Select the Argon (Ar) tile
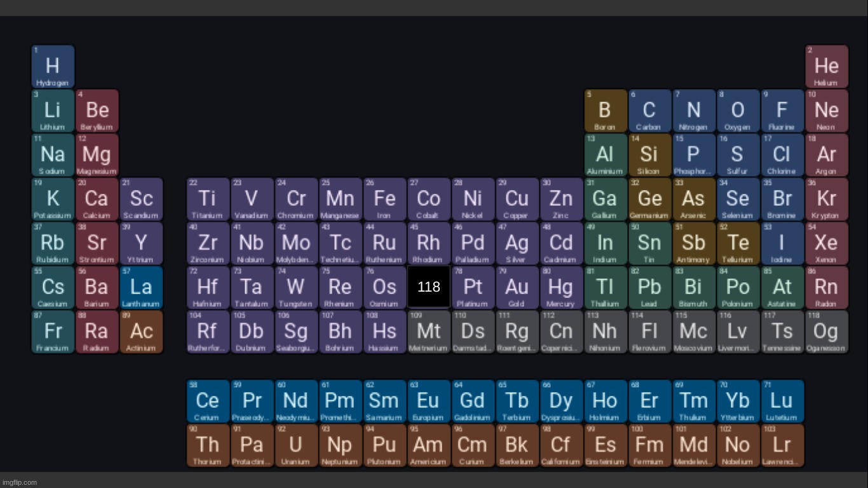Screen dimensions: 868x488 (827, 154)
